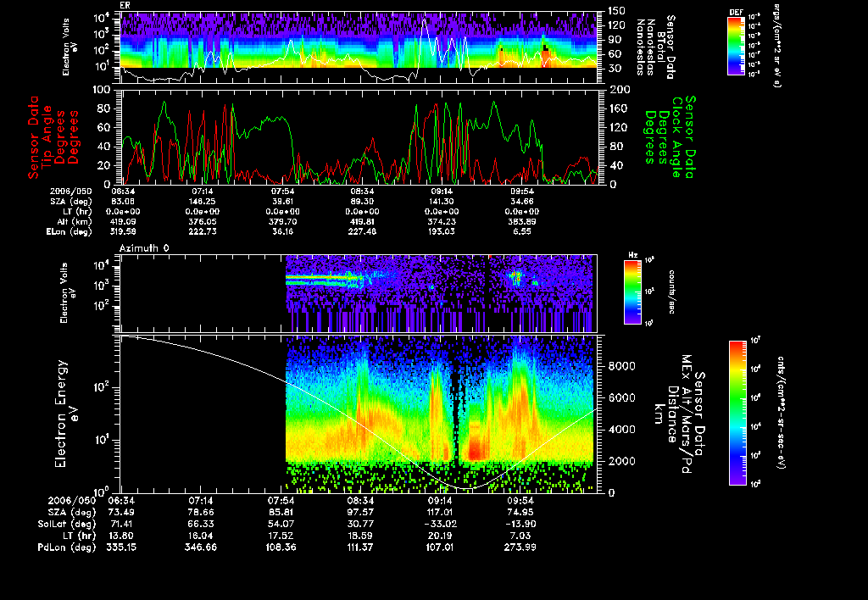868x600 pixels.
Task: Select SolLat value 71.41
Action: [121, 524]
